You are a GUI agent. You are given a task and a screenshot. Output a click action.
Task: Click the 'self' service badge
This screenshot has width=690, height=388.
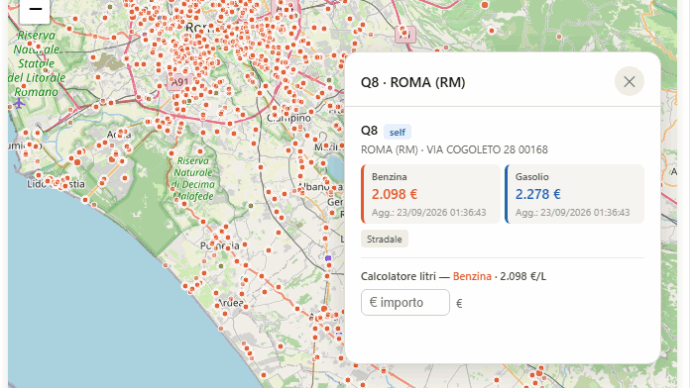pos(397,132)
